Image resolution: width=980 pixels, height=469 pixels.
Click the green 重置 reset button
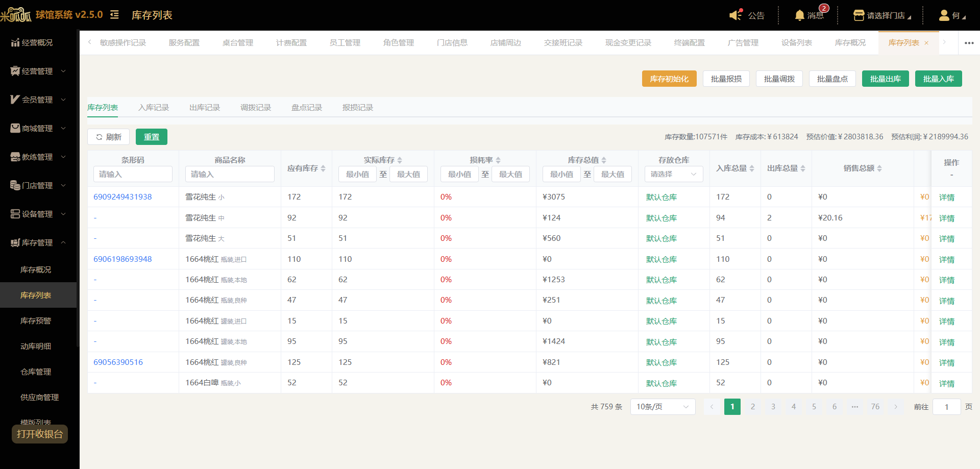point(152,137)
